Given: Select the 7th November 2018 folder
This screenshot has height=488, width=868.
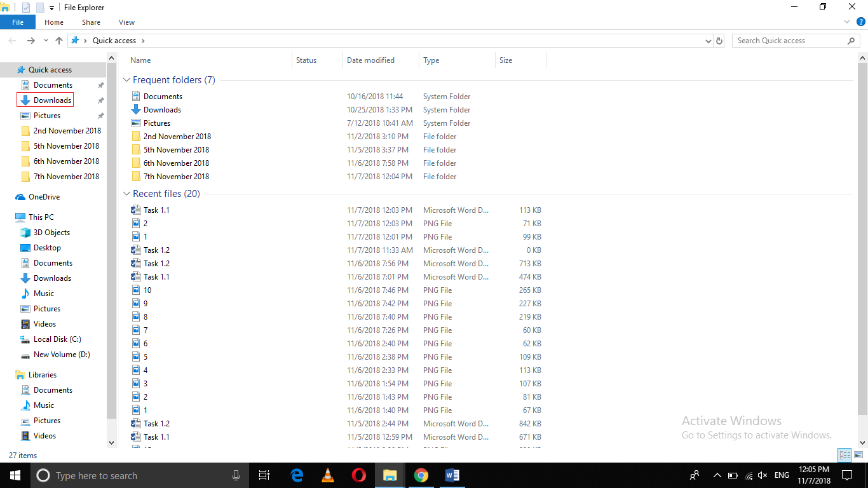Looking at the screenshot, I should 175,176.
